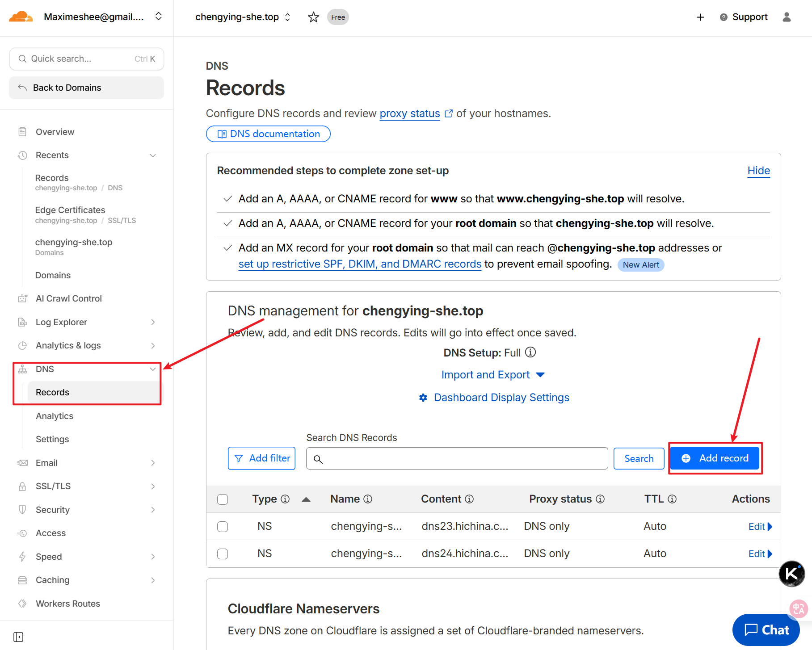This screenshot has height=650, width=812.
Task: Open the Overview sidebar item
Action: [55, 132]
